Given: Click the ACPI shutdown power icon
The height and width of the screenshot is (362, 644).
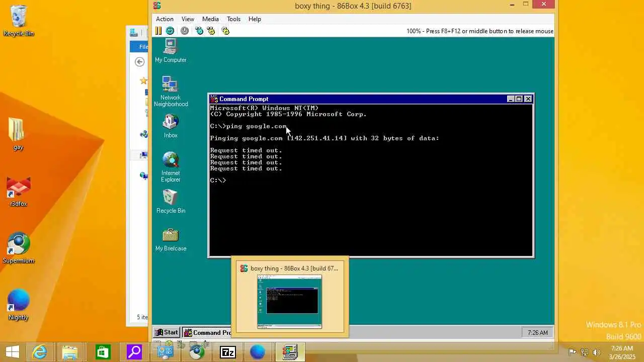Looking at the screenshot, I should (185, 31).
